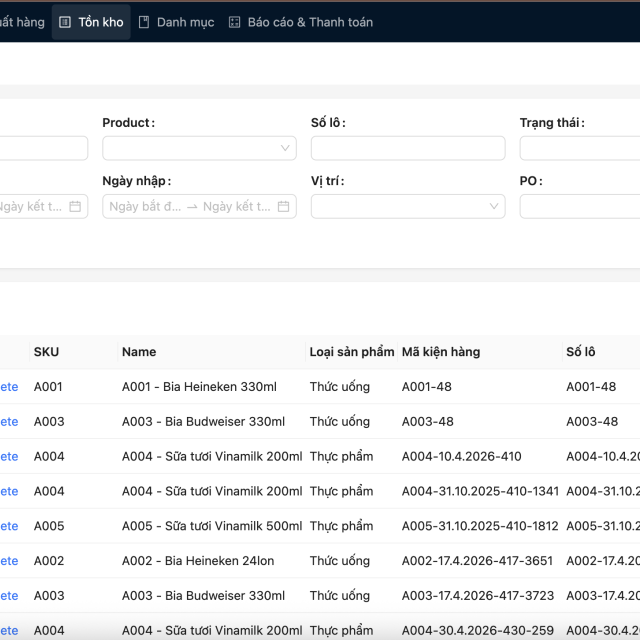The height and width of the screenshot is (640, 640).
Task: Select A002 - Bia Heineken 24lon name
Action: (x=198, y=561)
